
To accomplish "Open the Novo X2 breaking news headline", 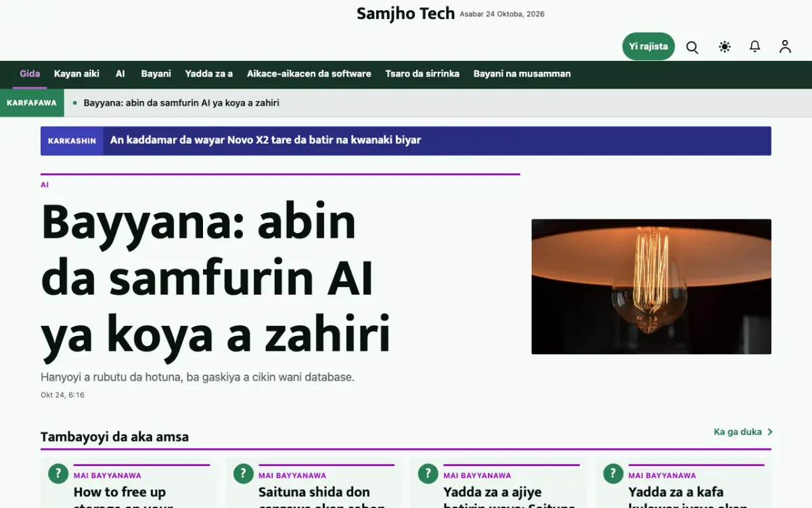I will (265, 140).
